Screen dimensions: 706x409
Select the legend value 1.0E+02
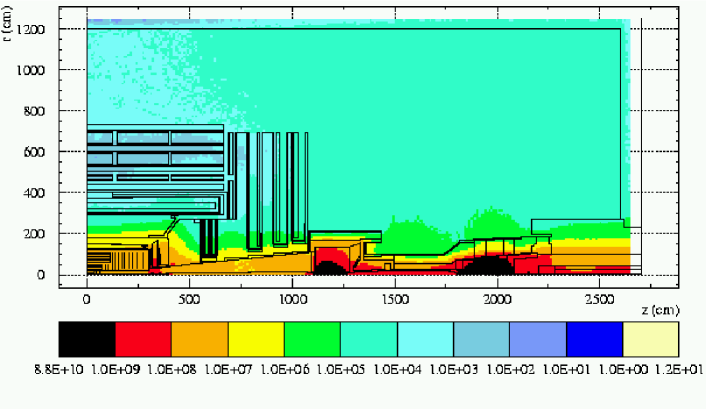[x=511, y=370]
